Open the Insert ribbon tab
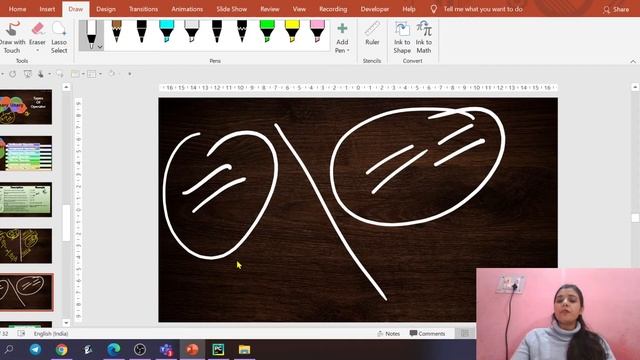The width and height of the screenshot is (640, 360). click(x=47, y=9)
